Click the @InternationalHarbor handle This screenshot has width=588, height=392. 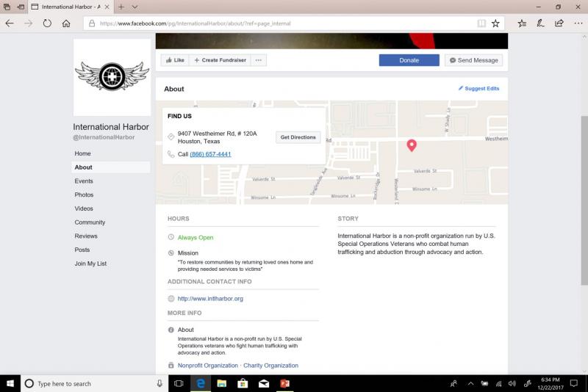[104, 137]
